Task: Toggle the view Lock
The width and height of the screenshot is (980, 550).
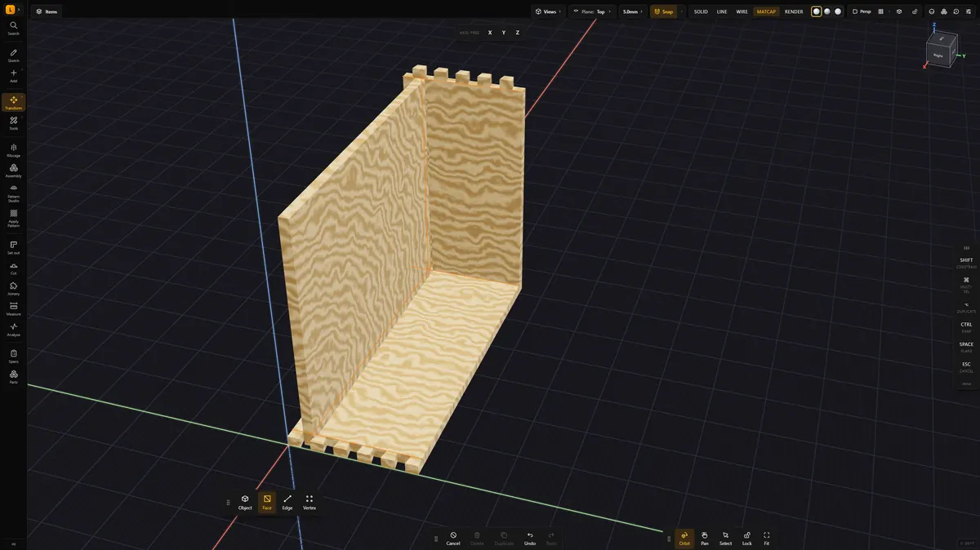Action: pos(747,539)
